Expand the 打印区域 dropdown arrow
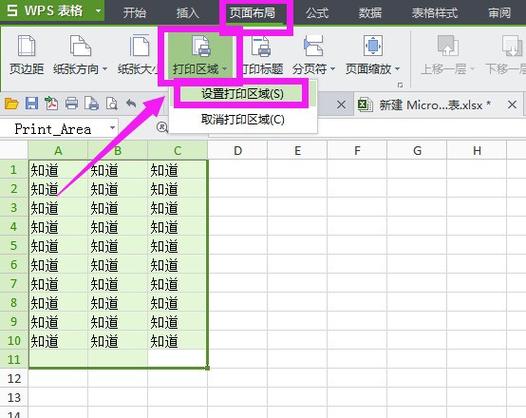 tap(225, 69)
